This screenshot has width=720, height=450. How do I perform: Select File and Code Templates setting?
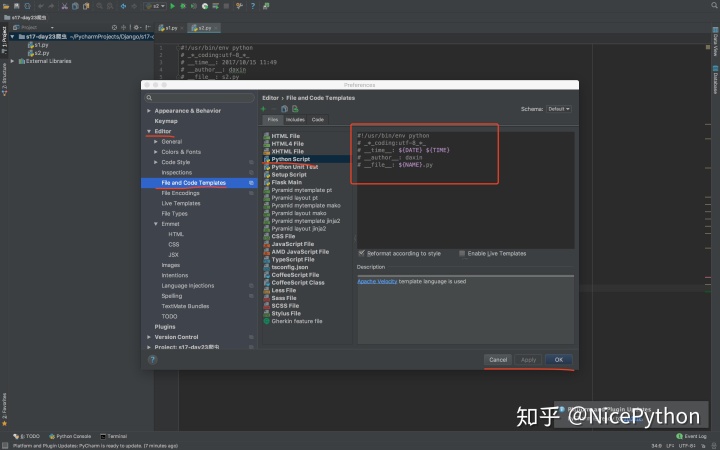coord(199,183)
